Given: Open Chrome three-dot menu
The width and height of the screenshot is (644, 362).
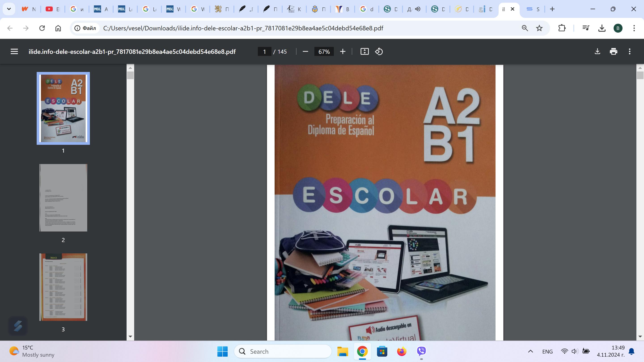Looking at the screenshot, I should (634, 28).
